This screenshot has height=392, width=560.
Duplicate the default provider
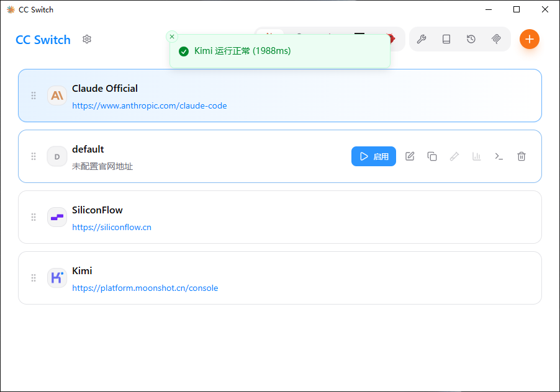tap(432, 156)
